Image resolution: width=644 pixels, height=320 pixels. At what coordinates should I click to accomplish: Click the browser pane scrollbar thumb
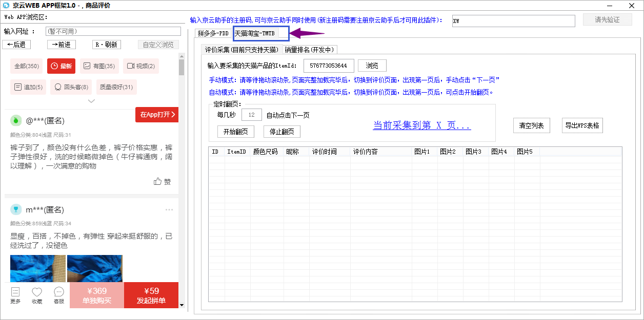tap(182, 67)
